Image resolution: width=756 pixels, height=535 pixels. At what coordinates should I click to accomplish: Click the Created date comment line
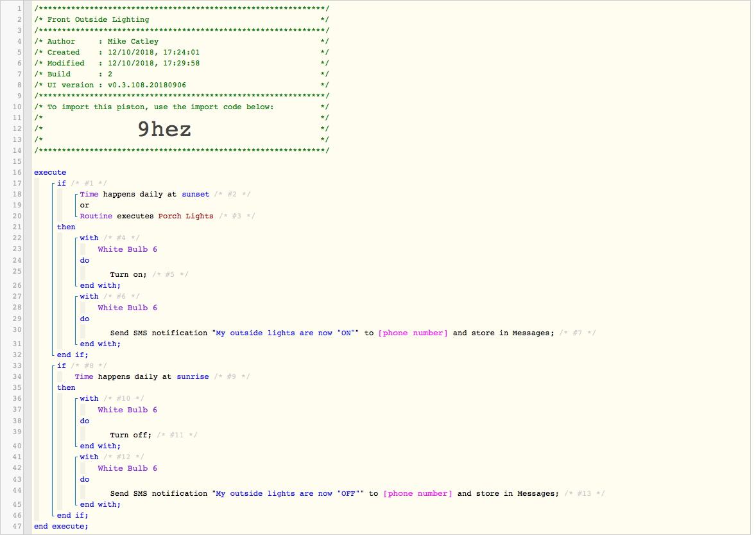(x=182, y=52)
